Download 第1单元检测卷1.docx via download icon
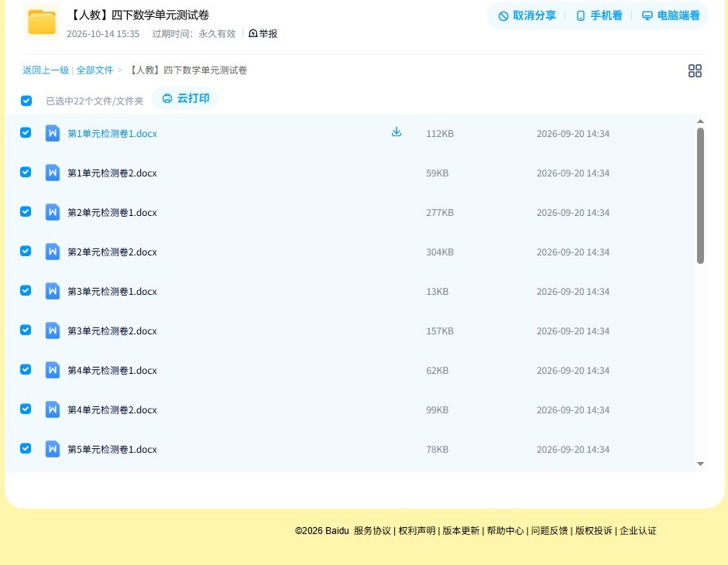Viewport: 728px width, 565px height. (396, 132)
